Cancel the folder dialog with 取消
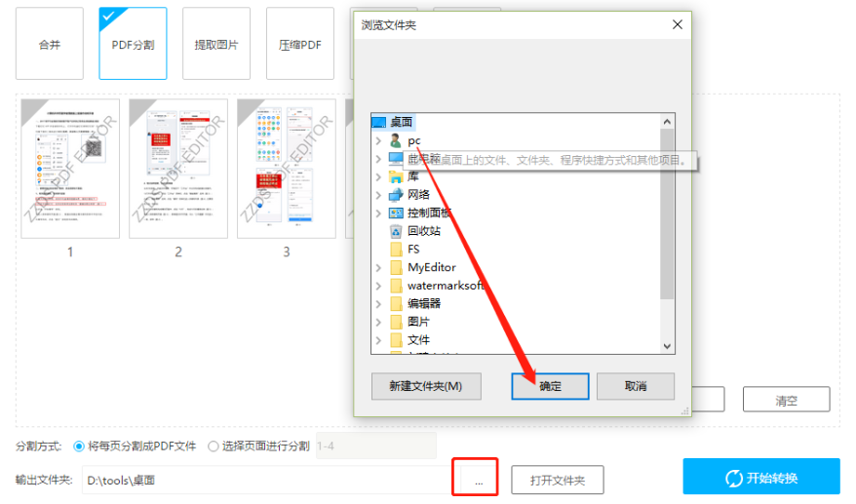The height and width of the screenshot is (504, 856). (x=636, y=386)
